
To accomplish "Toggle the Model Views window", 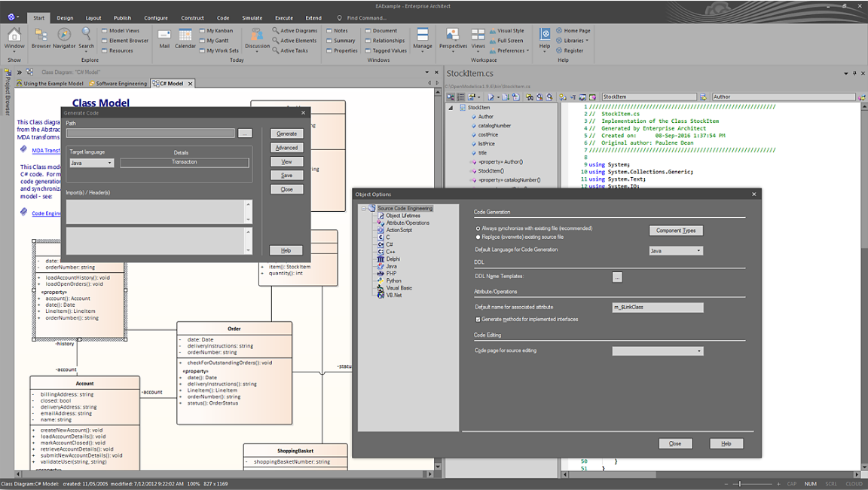I will coord(120,31).
